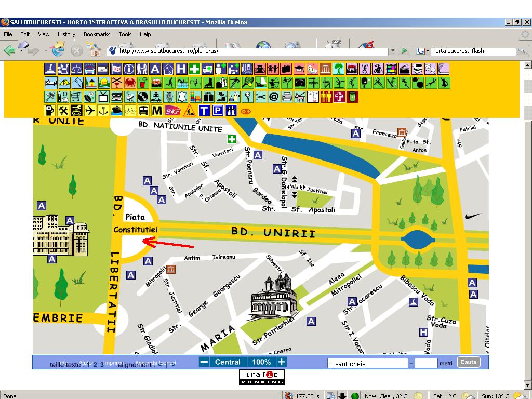532x399 pixels.
Task: Select the highway road icon
Action: point(231,111)
